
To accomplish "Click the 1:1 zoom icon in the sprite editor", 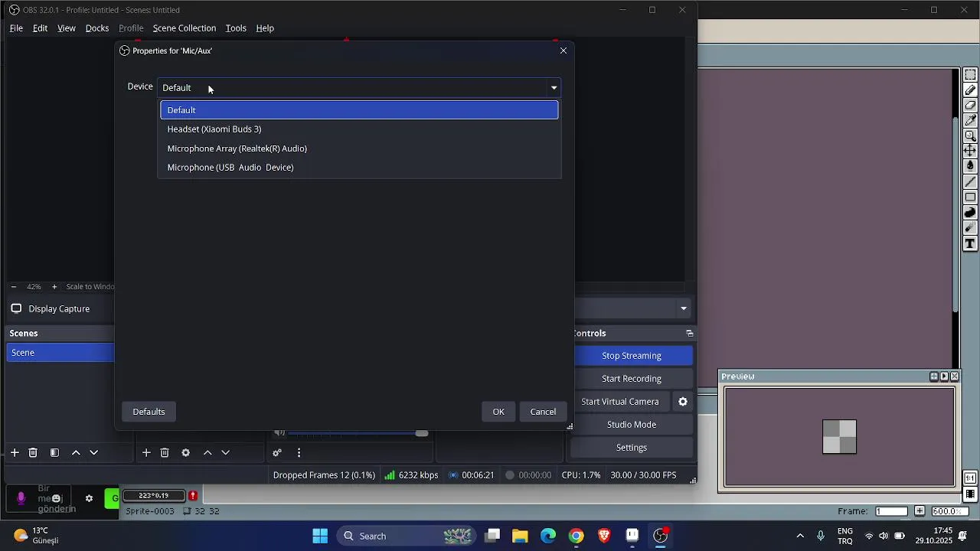I will click(970, 478).
